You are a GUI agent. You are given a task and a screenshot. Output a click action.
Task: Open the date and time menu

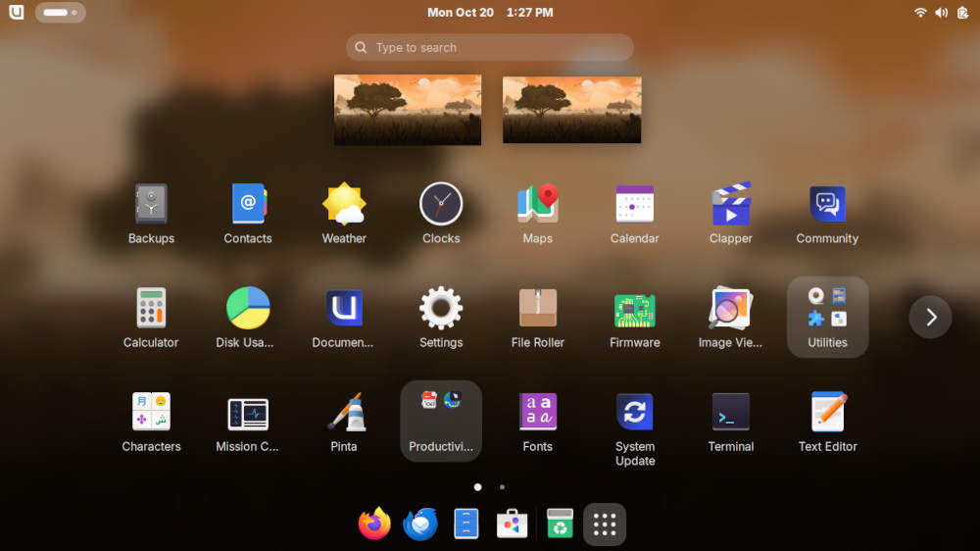coord(490,13)
